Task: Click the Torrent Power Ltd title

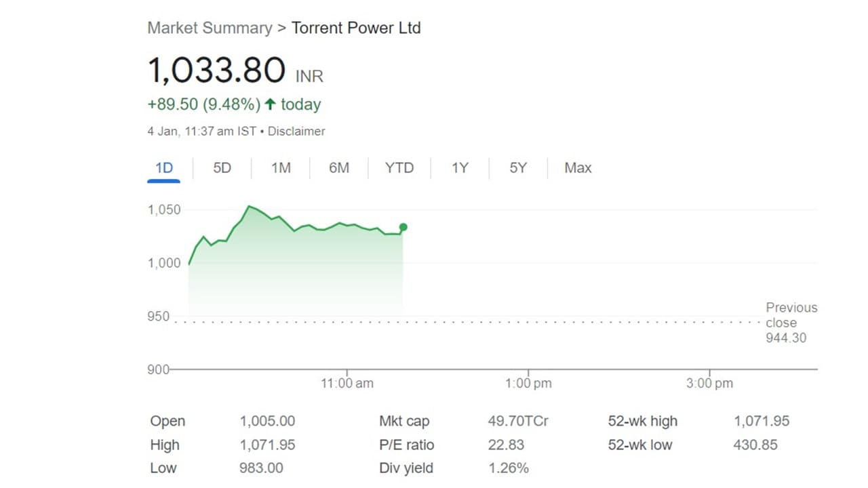Action: click(356, 28)
